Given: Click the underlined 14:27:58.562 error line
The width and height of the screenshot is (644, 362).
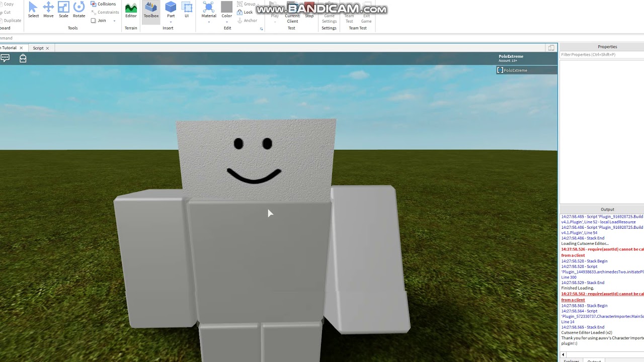Looking at the screenshot, I should point(603,297).
